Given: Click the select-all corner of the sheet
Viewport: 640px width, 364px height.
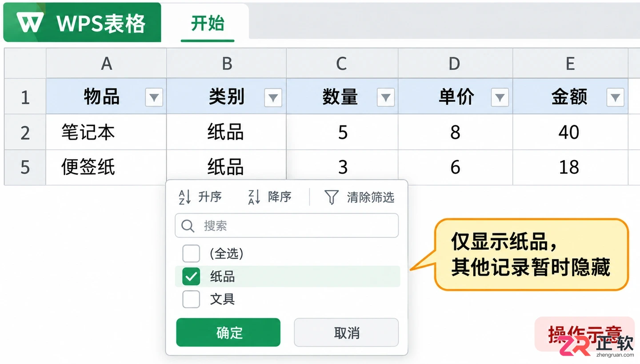Looking at the screenshot, I should tap(25, 64).
